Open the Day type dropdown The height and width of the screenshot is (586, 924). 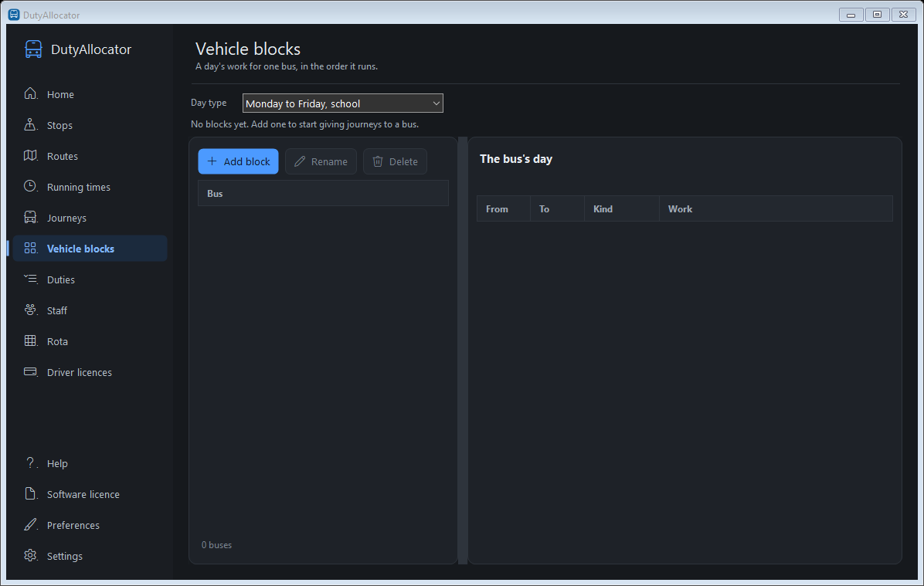click(x=342, y=103)
